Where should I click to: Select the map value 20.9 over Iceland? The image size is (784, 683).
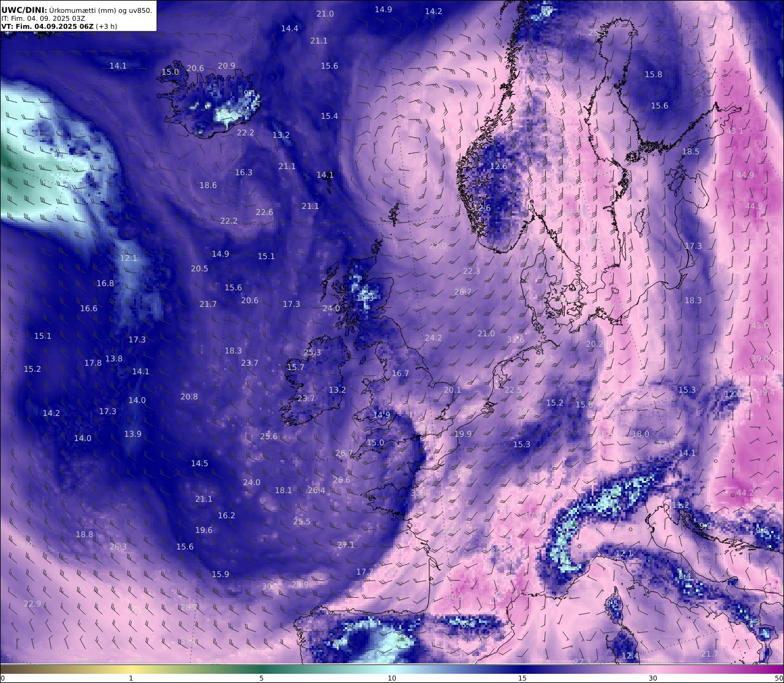pyautogui.click(x=227, y=66)
